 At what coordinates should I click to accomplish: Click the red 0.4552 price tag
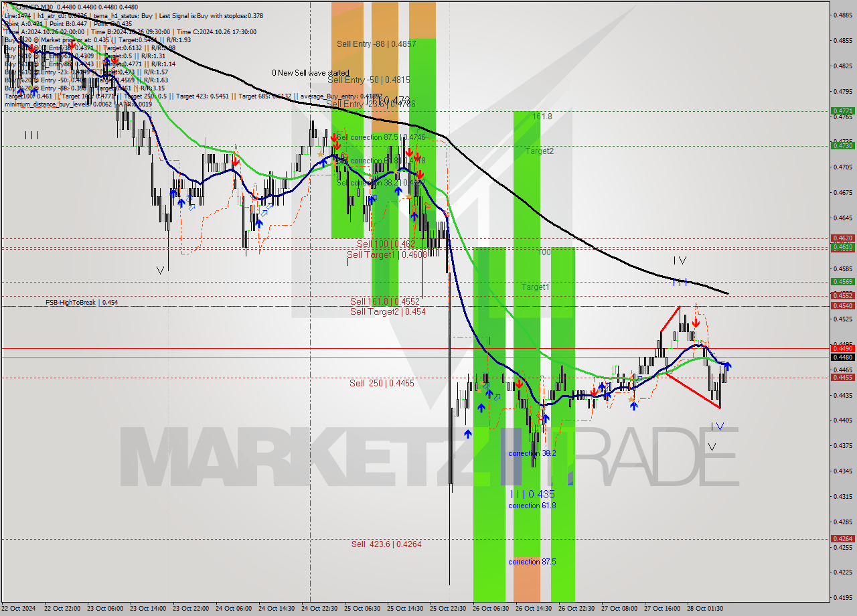[842, 295]
